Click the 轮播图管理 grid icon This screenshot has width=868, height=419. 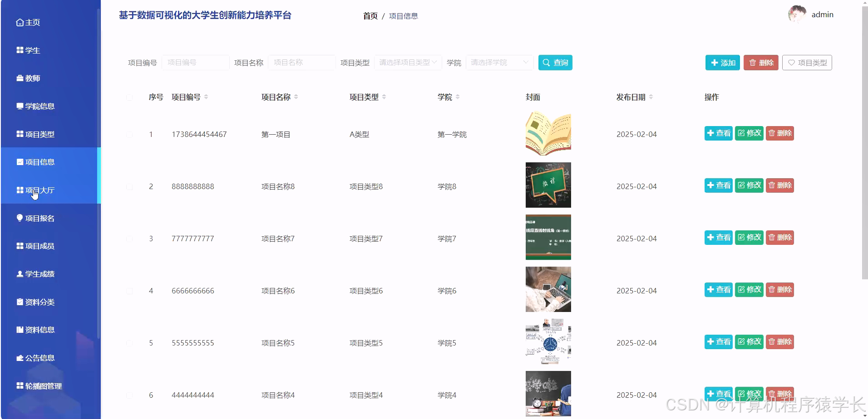click(x=20, y=385)
